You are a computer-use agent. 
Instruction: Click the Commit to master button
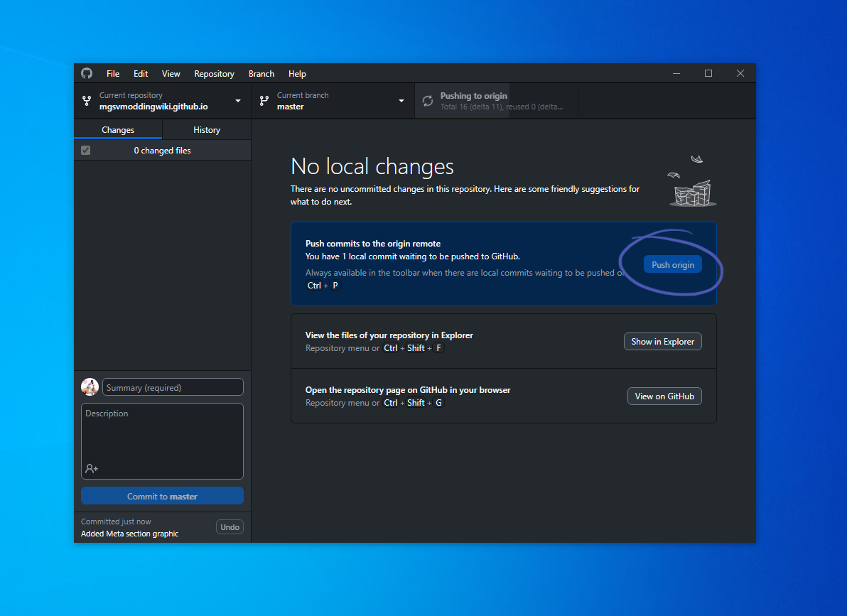pyautogui.click(x=162, y=496)
